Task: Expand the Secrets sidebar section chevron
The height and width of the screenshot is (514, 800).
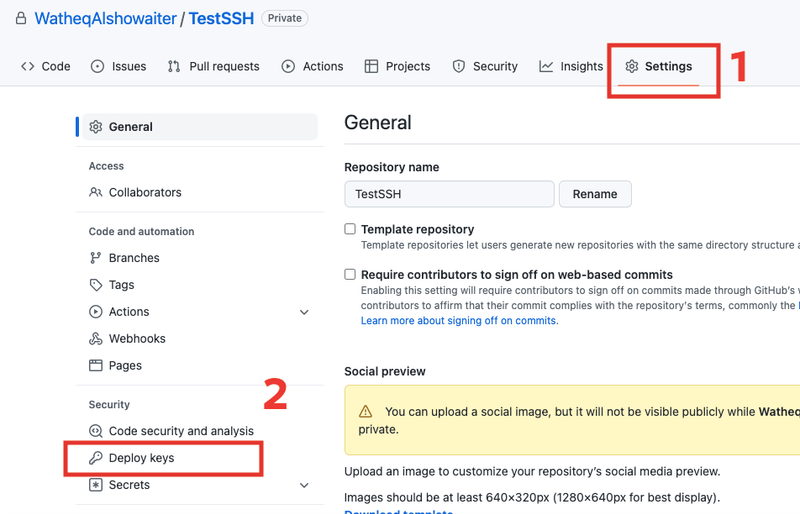Action: [304, 485]
